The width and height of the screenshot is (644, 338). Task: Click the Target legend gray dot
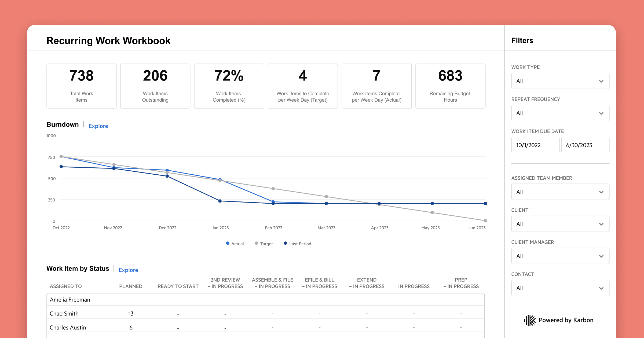coord(256,243)
